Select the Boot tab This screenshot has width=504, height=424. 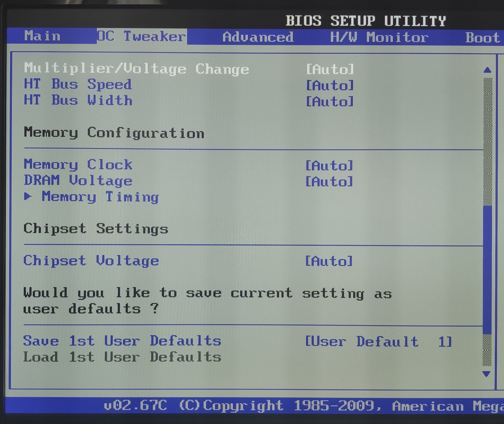(x=483, y=38)
